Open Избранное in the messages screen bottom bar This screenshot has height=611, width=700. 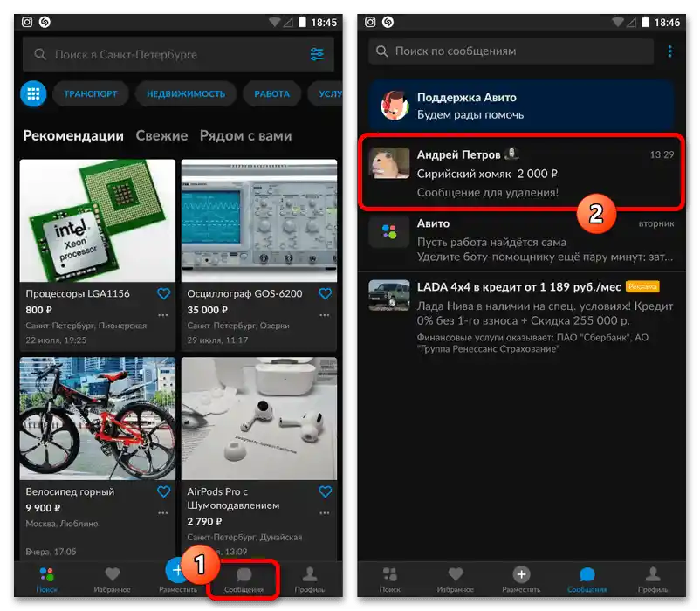tap(456, 580)
